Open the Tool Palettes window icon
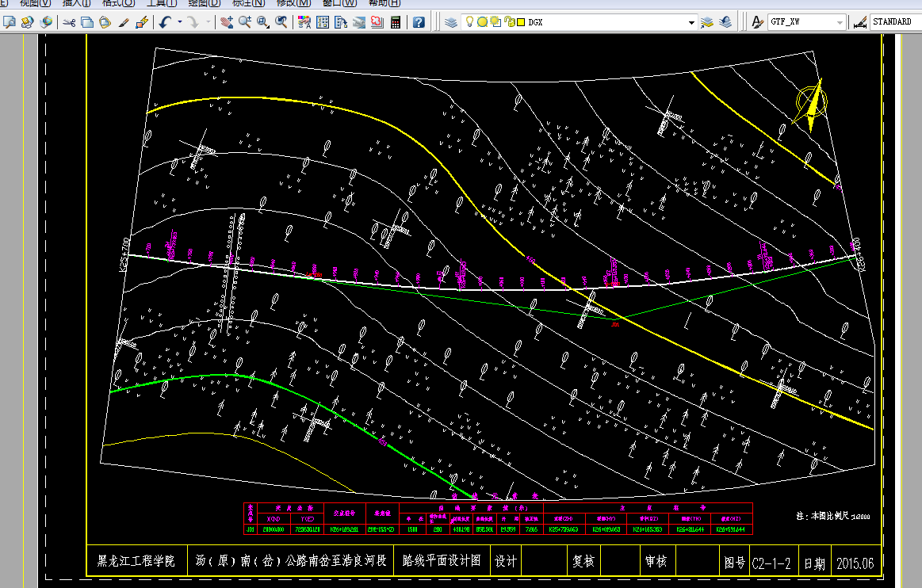This screenshot has height=588, width=922. [340, 22]
